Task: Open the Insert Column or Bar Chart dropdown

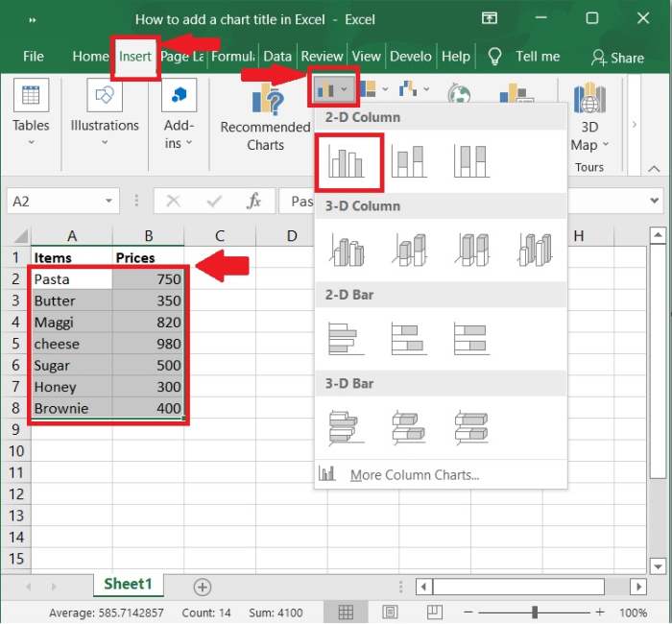Action: coord(333,88)
